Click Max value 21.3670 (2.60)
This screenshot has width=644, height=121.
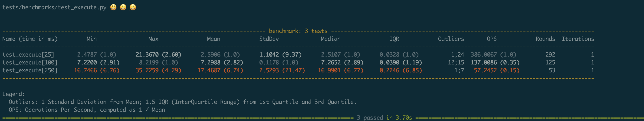point(158,55)
